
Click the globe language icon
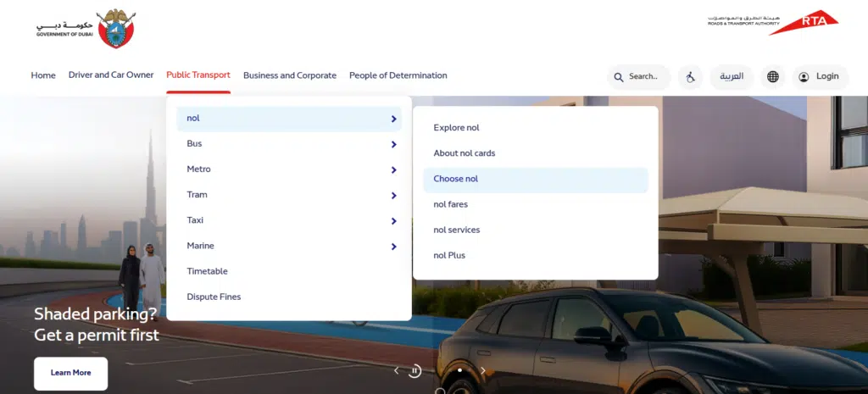click(772, 76)
